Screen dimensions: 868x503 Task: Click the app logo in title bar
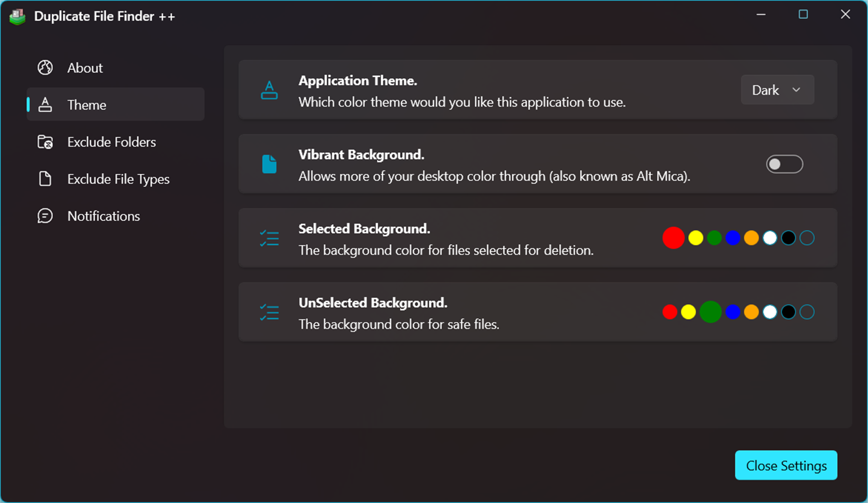[18, 17]
